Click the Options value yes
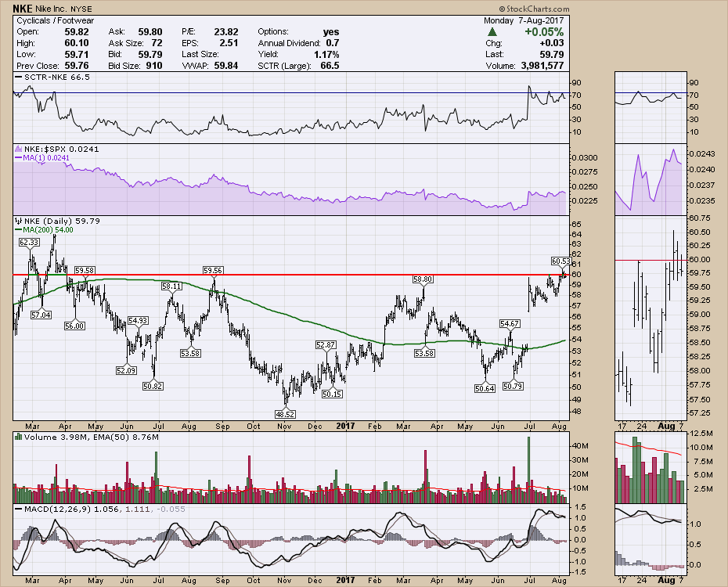The height and width of the screenshot is (587, 728). coord(331,32)
